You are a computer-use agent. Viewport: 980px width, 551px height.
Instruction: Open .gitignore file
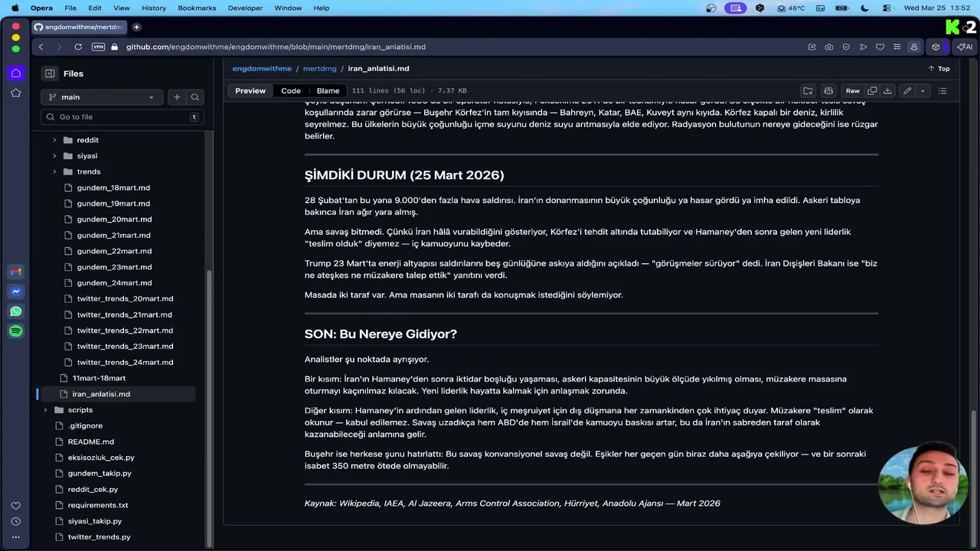[x=85, y=426]
